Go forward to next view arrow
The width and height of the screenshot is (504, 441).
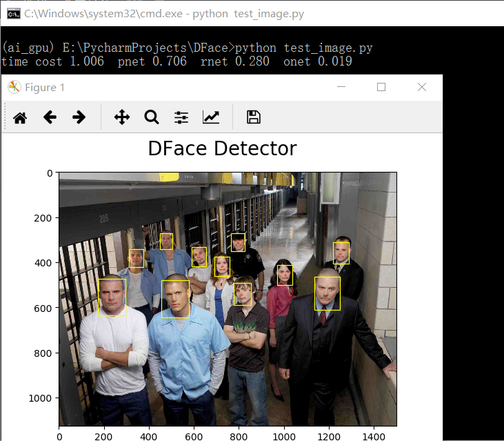click(79, 117)
